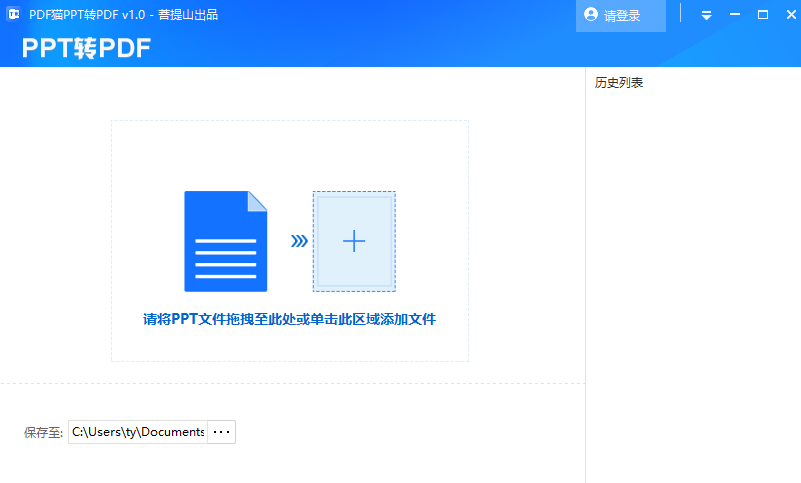
Task: Minimize the PDF猫 window
Action: click(x=735, y=15)
